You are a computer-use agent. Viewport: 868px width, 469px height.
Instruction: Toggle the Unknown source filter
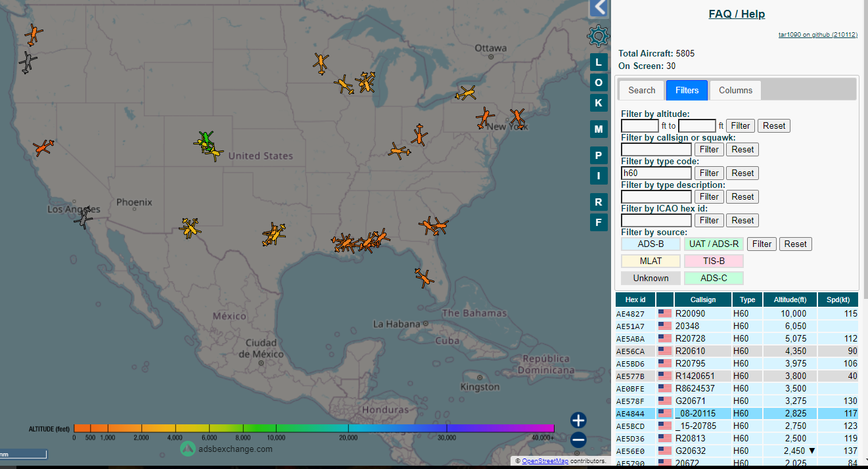[x=651, y=279]
